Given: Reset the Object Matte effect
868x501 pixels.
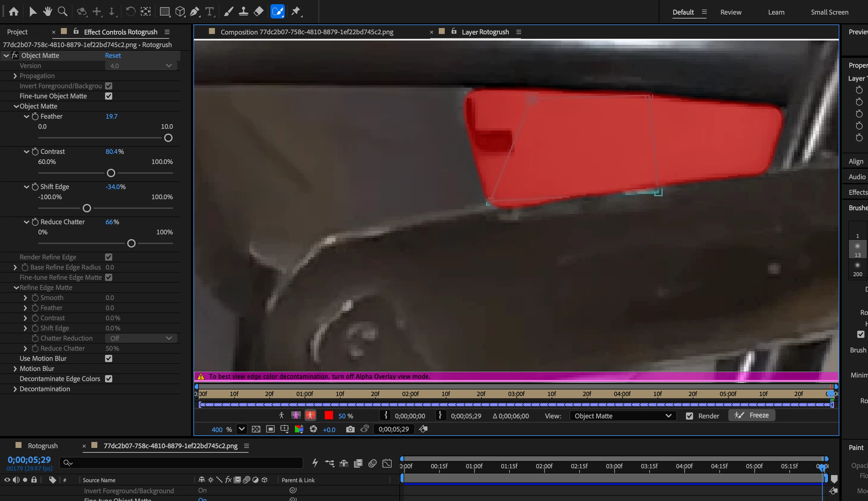Looking at the screenshot, I should [x=113, y=55].
